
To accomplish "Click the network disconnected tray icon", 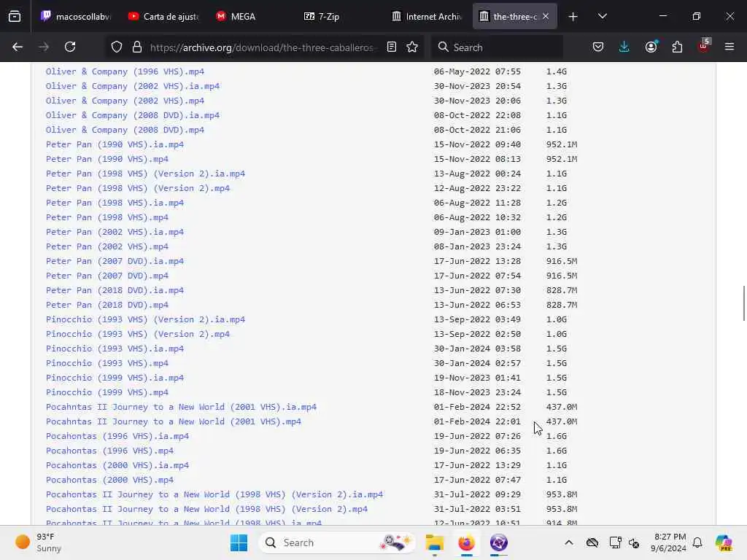I will [x=634, y=542].
